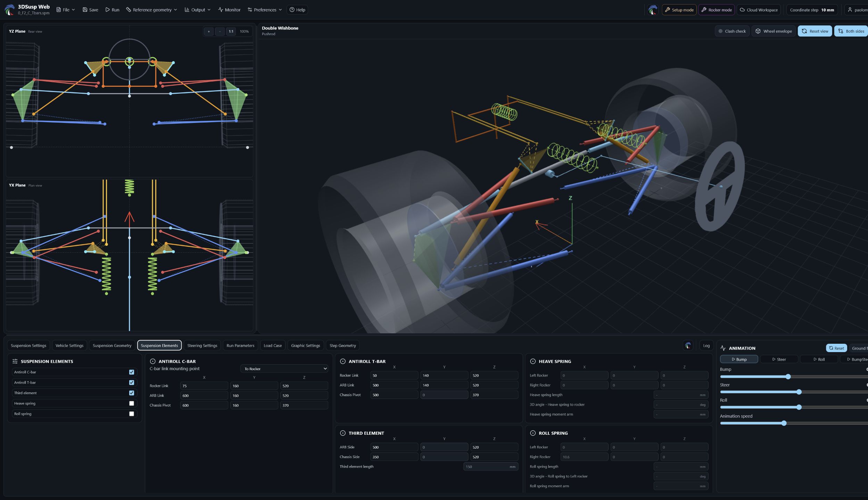Open the Step Geometry tab
868x500 pixels.
[342, 345]
